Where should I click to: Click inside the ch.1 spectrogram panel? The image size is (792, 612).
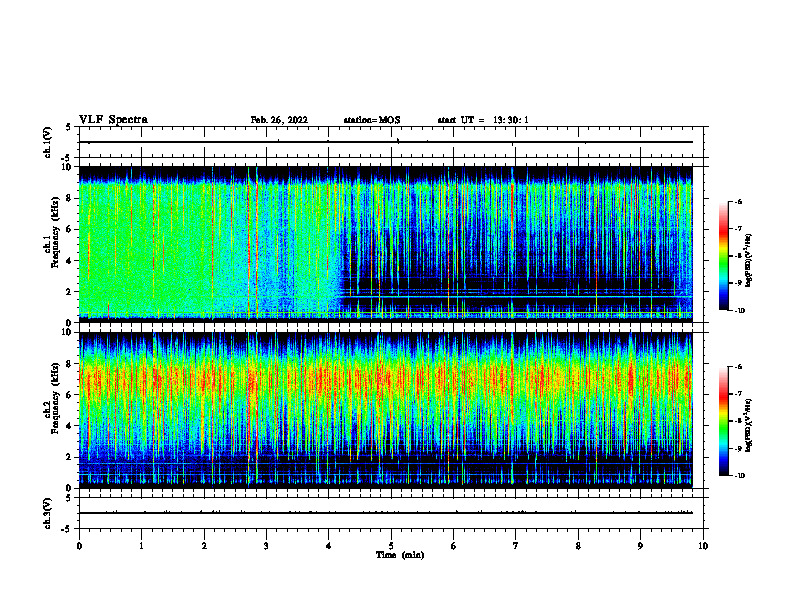pos(385,244)
